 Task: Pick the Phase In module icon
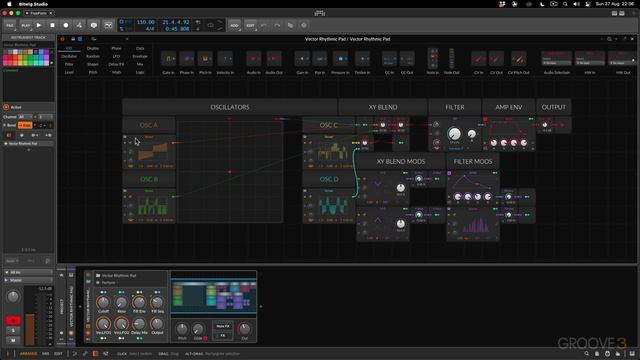187,59
